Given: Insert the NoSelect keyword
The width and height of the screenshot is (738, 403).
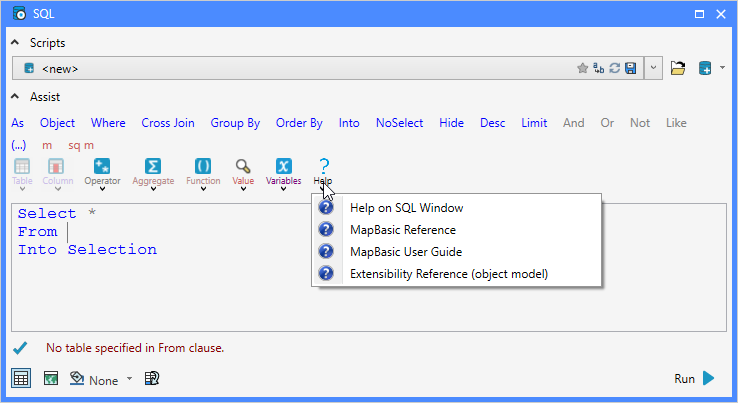Looking at the screenshot, I should pyautogui.click(x=400, y=123).
